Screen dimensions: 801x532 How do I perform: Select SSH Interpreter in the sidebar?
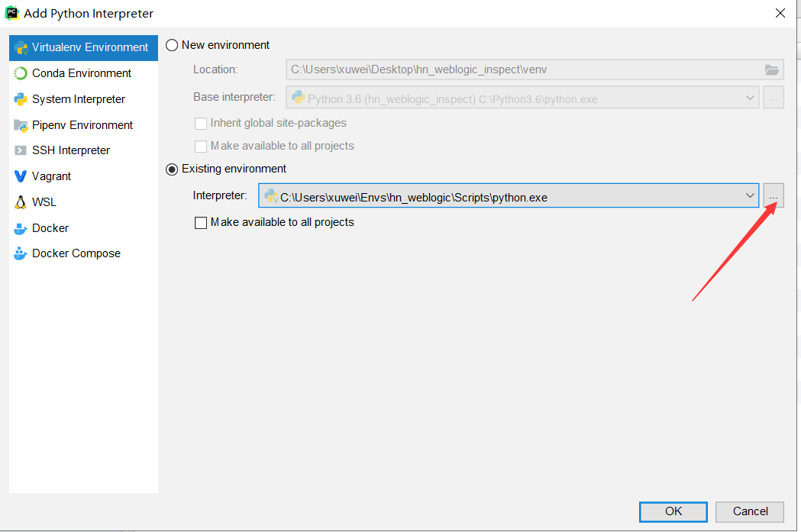(72, 150)
